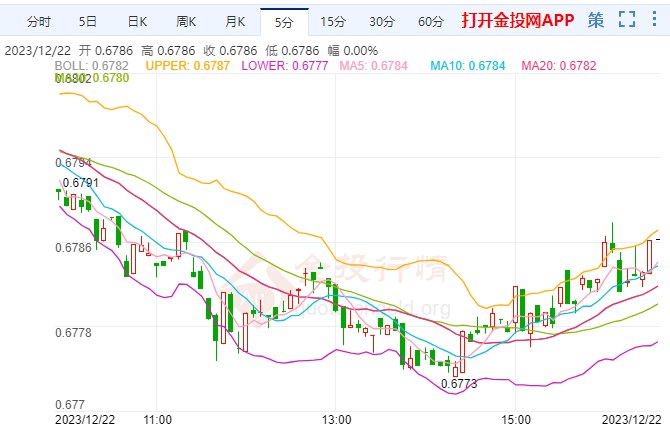The image size is (670, 425).
Task: Select the 月K tab
Action: (235, 21)
